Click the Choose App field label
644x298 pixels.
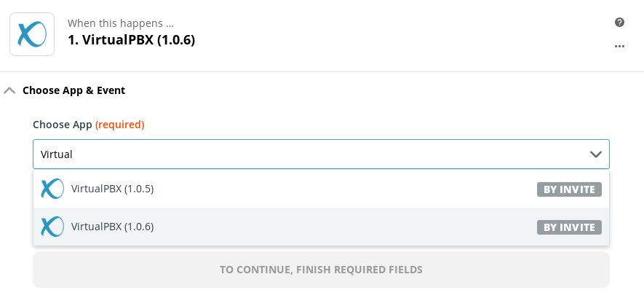coord(63,125)
